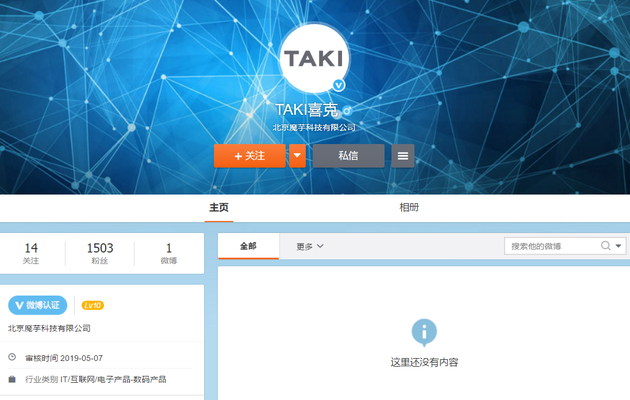The height and width of the screenshot is (400, 630).
Task: Click 北京魔芋科技有限公司 in the verification panel
Action: click(x=49, y=329)
